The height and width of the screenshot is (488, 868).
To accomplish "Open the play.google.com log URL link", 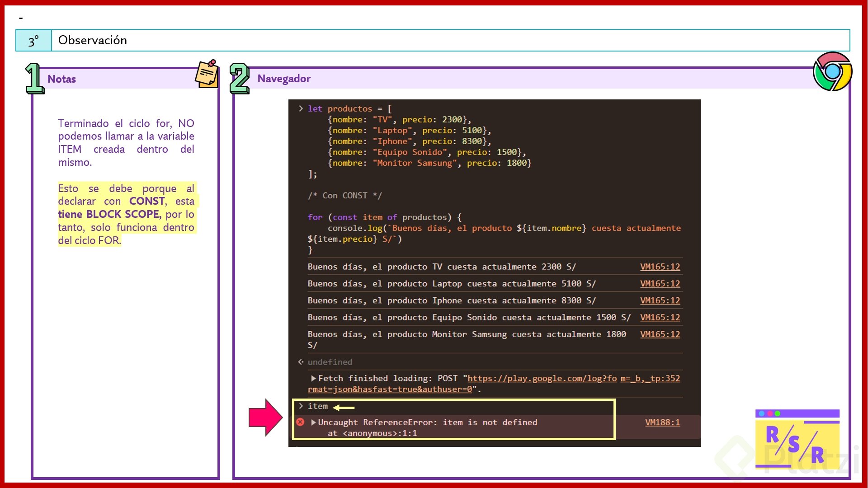I will (542, 378).
